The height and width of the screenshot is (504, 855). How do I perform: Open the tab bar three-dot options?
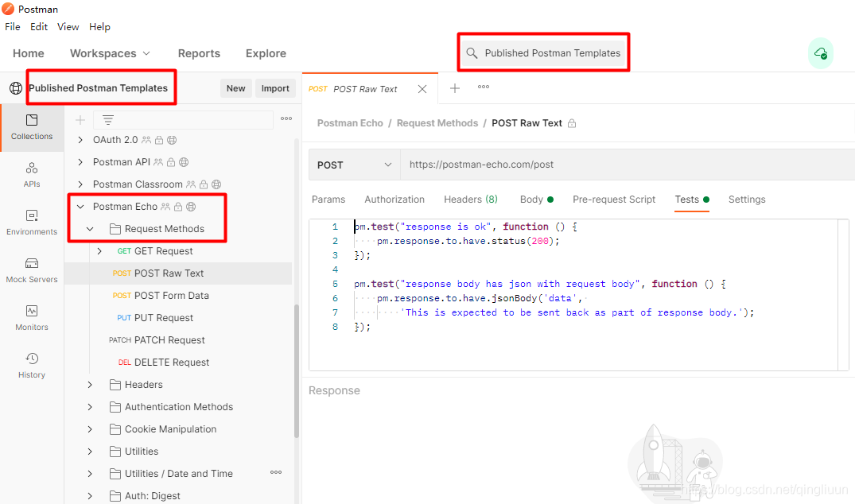click(x=483, y=87)
